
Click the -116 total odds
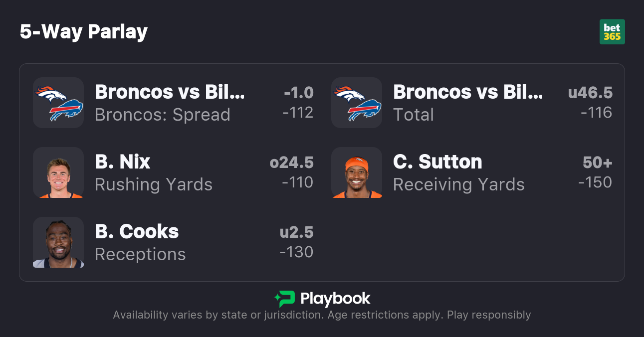596,113
